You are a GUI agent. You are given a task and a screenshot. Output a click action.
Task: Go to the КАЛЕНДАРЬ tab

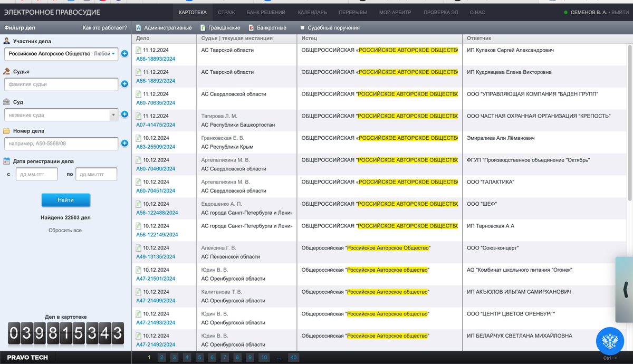[312, 12]
